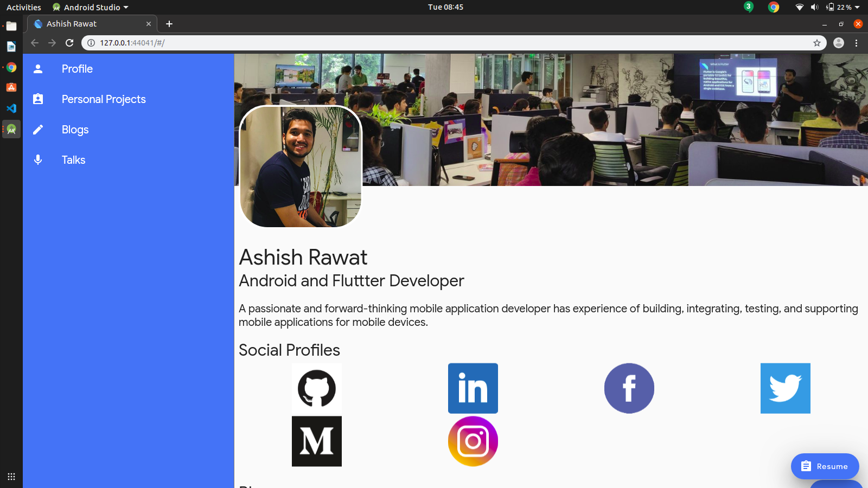Open the LinkedIn social profile icon

473,388
